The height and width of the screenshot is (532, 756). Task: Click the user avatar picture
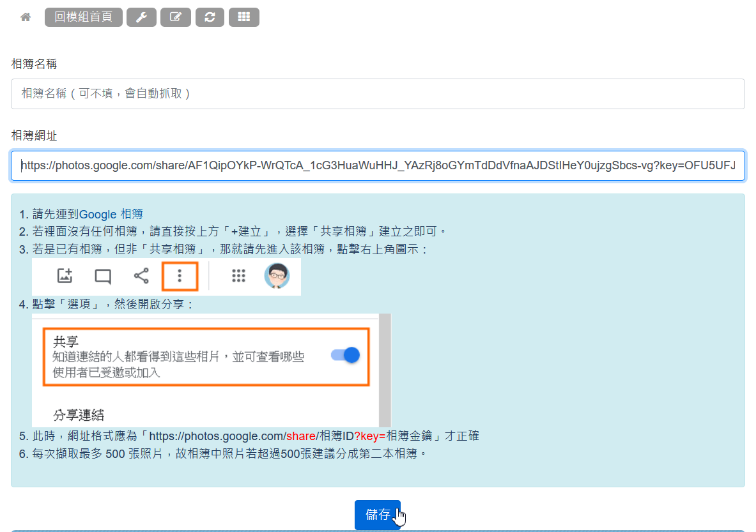[277, 276]
